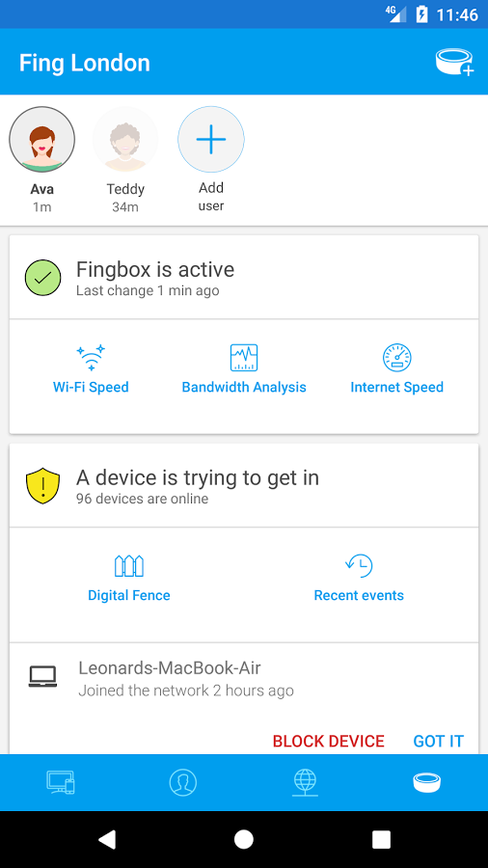
Task: Open Leonards-MacBook-Air device entry
Action: click(x=244, y=679)
